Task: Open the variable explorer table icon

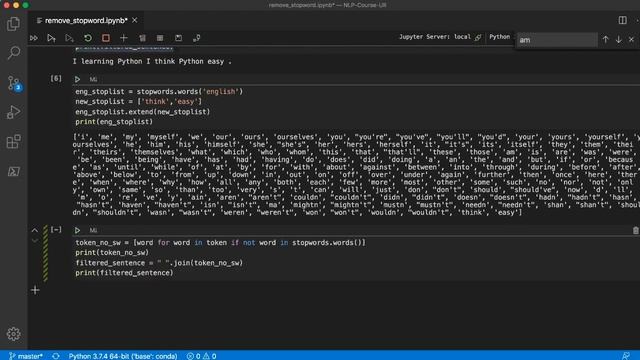Action: pos(160,38)
